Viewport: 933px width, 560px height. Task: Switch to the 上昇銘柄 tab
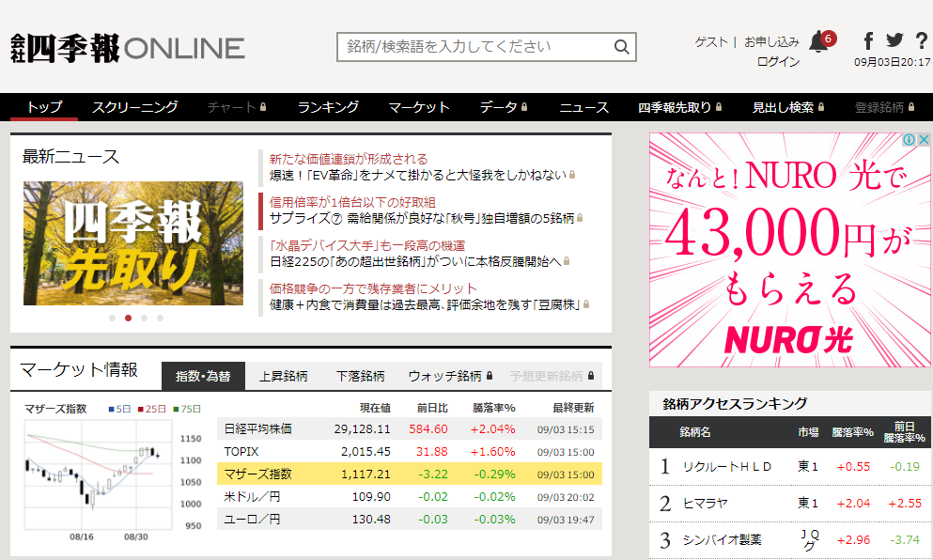pyautogui.click(x=283, y=376)
